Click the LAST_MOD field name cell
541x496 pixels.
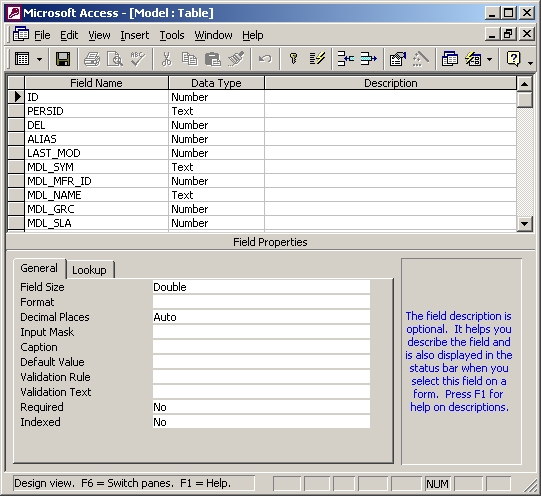click(x=96, y=153)
